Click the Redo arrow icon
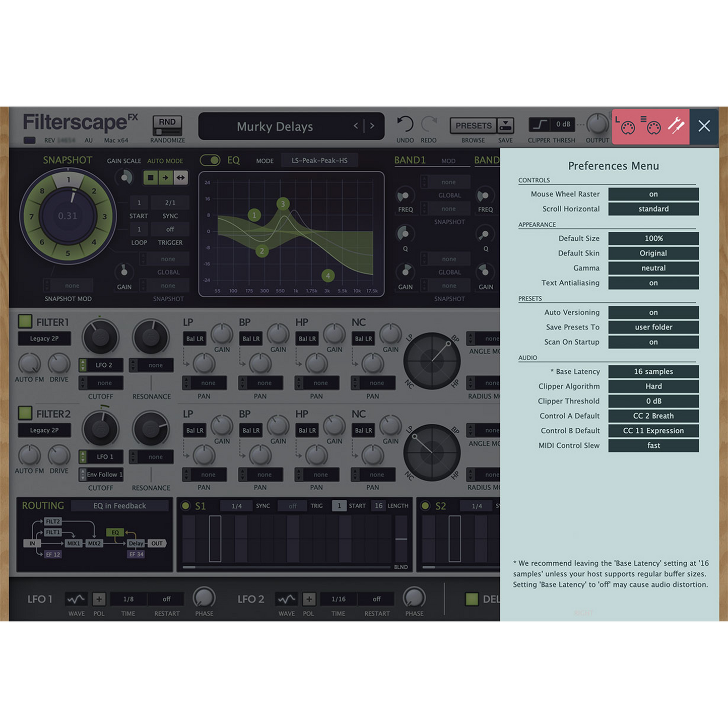The height and width of the screenshot is (728, 728). tap(429, 124)
